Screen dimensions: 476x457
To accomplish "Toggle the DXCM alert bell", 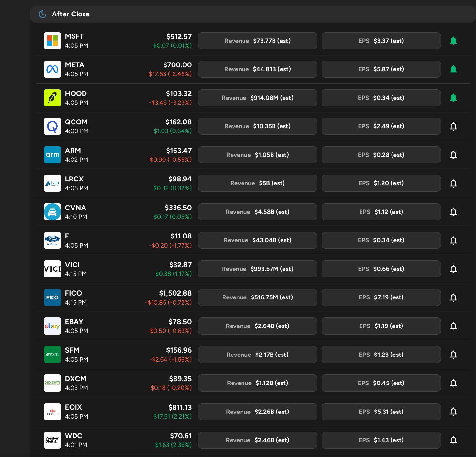I will (x=453, y=383).
